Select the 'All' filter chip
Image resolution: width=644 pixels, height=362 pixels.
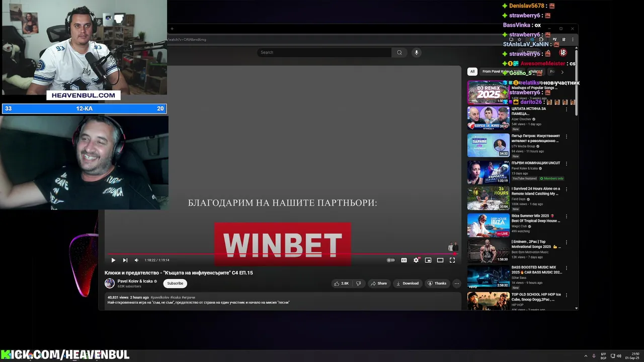pos(472,71)
